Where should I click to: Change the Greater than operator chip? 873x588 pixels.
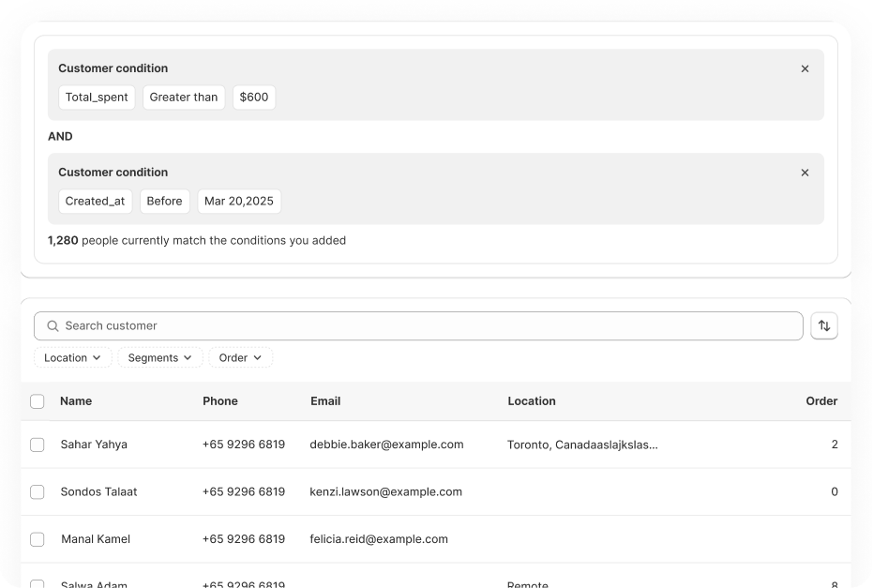184,98
